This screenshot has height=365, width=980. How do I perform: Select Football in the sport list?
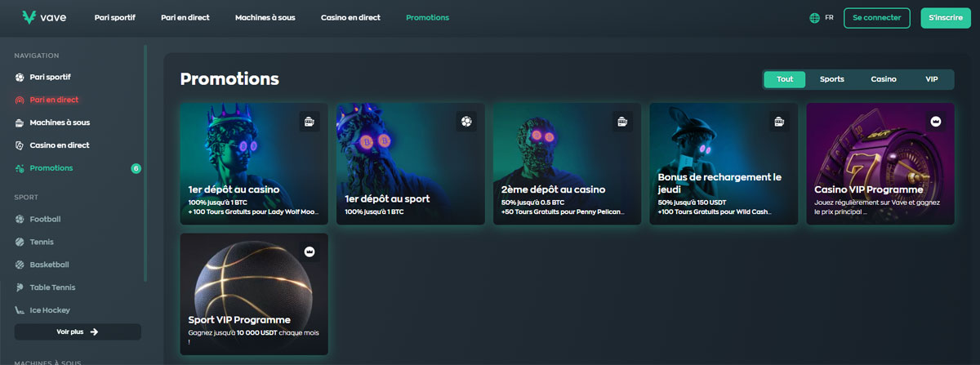[45, 219]
